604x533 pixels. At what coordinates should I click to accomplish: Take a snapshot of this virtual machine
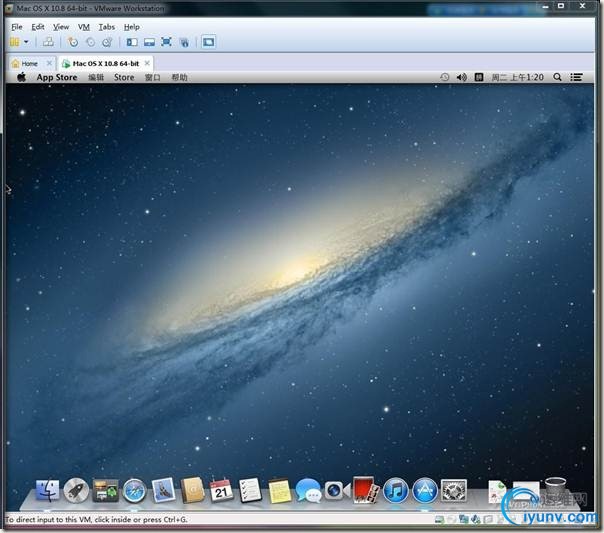point(72,42)
